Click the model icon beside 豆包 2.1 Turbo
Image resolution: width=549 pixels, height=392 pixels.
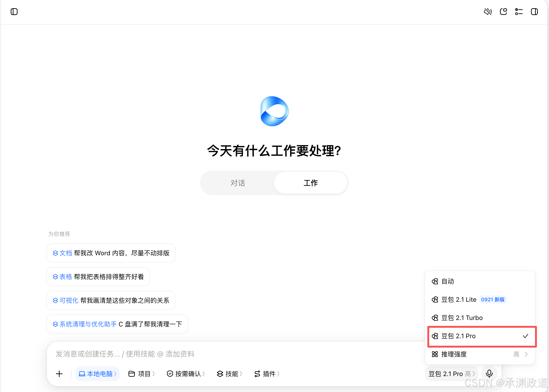[435, 318]
